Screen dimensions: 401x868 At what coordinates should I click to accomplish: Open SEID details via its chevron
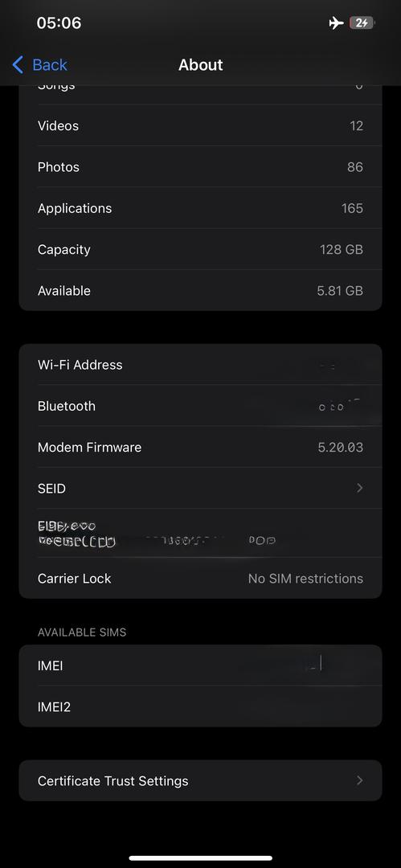tap(359, 488)
